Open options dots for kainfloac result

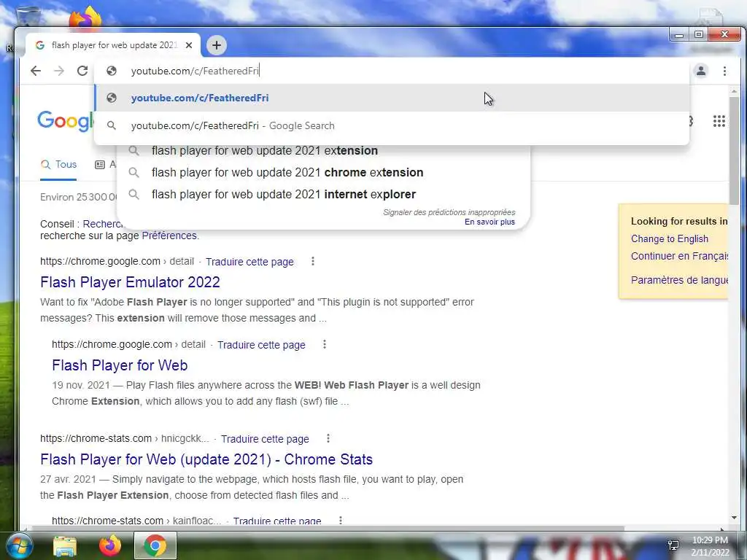(340, 521)
